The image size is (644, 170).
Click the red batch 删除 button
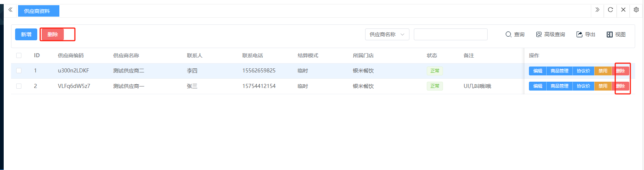pyautogui.click(x=53, y=34)
